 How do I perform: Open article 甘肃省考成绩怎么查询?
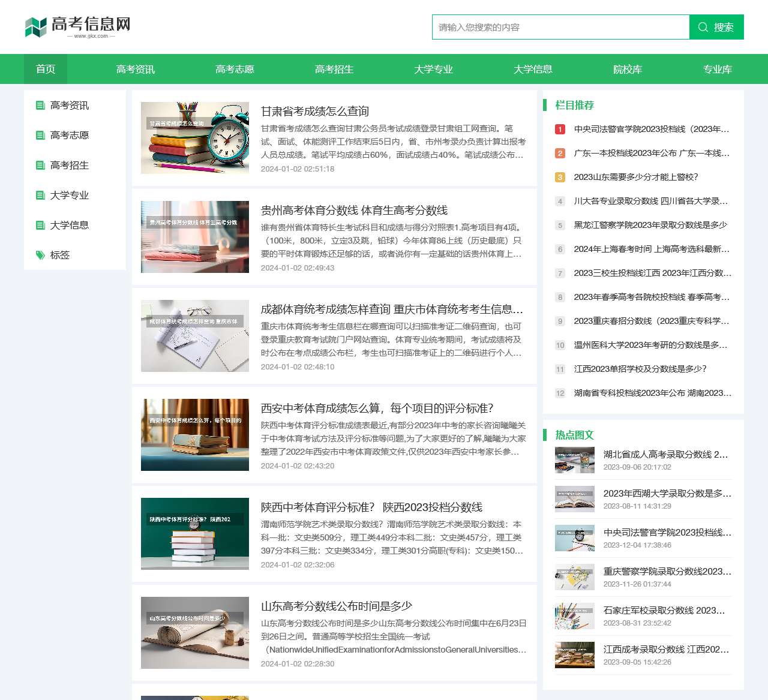point(315,111)
